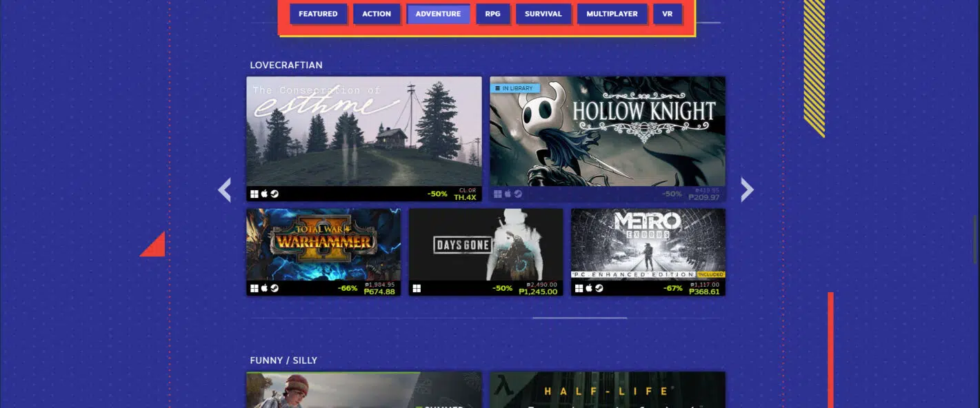Click the Funny / Silly section heading
This screenshot has width=980, height=408.
point(283,360)
